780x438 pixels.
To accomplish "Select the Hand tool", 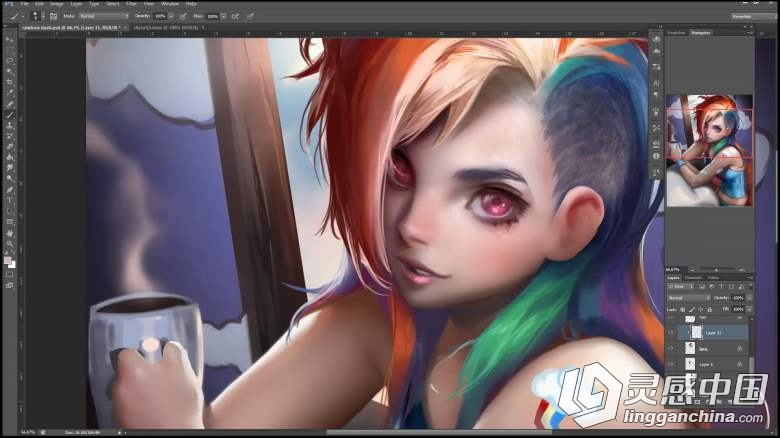I will 9,233.
